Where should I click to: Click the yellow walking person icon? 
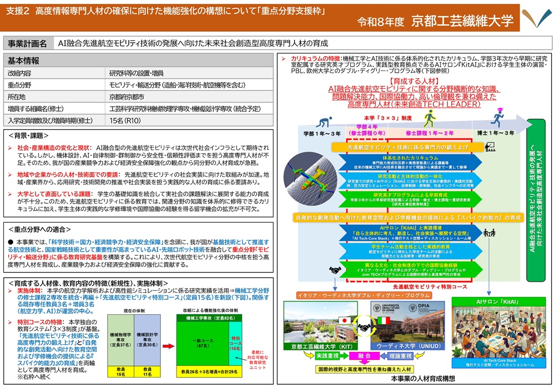(430, 119)
